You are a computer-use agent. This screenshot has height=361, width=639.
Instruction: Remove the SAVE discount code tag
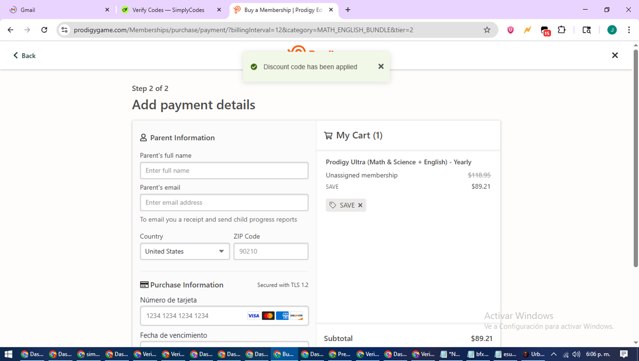360,205
